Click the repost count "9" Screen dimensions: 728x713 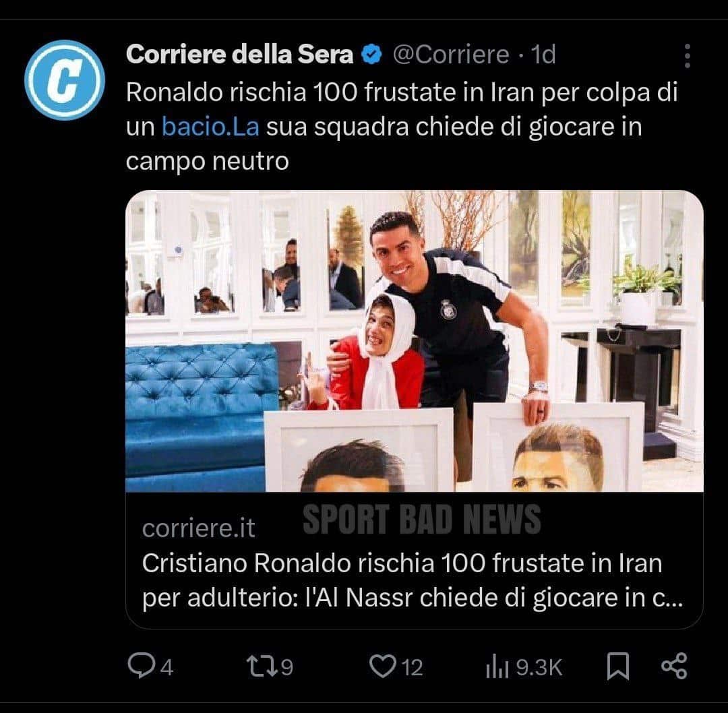pyautogui.click(x=287, y=667)
